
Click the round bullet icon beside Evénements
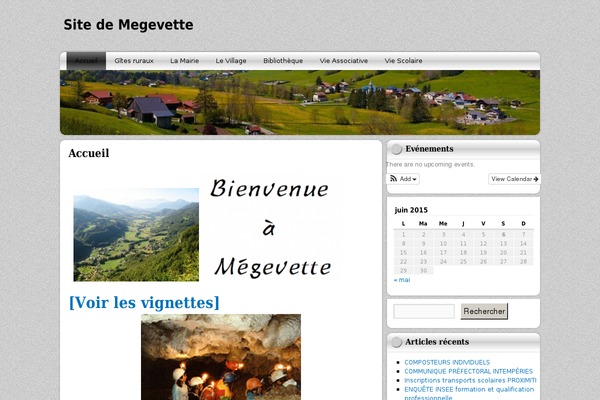pos(396,149)
